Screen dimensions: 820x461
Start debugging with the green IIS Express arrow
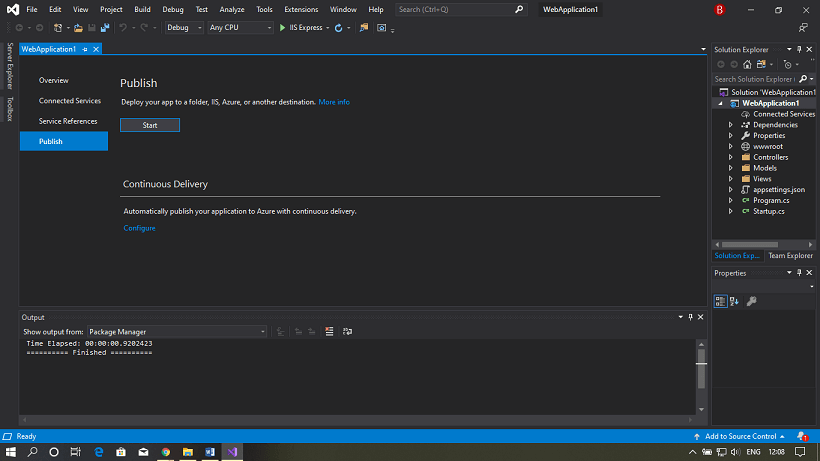pyautogui.click(x=282, y=28)
